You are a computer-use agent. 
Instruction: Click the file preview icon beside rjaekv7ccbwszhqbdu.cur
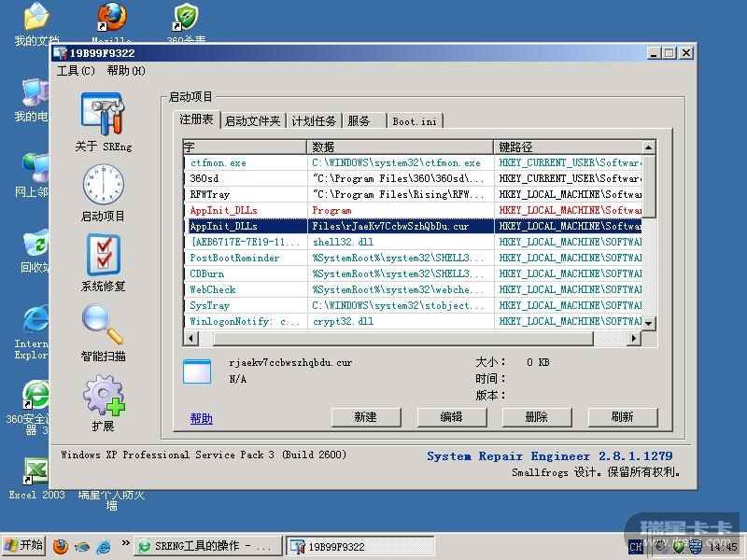point(197,371)
